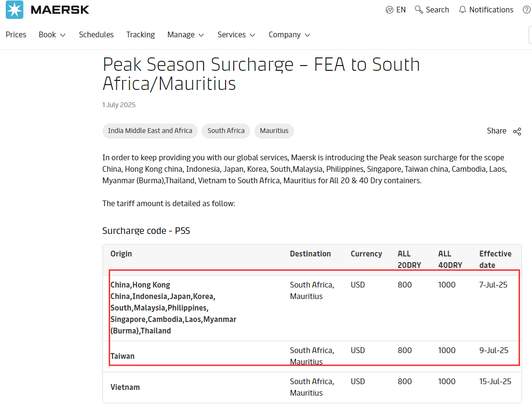The image size is (532, 410).
Task: Click the magnifier Search icon
Action: (x=419, y=10)
